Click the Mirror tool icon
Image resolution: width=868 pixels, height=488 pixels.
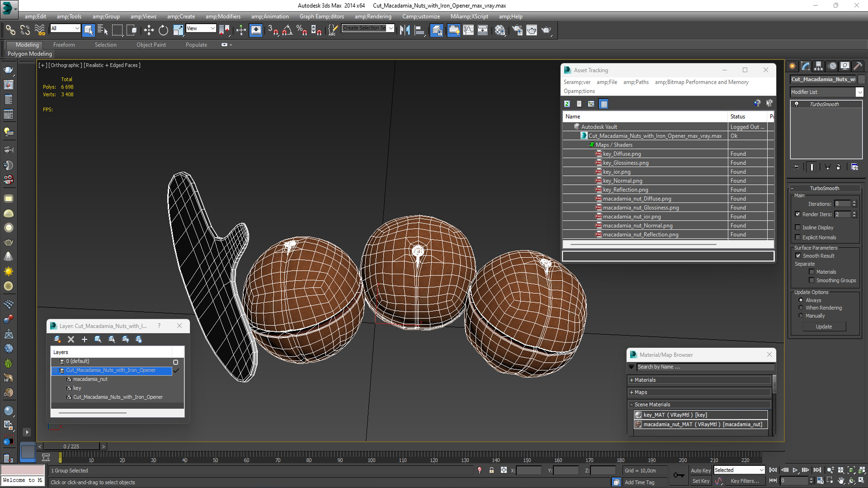click(x=405, y=30)
